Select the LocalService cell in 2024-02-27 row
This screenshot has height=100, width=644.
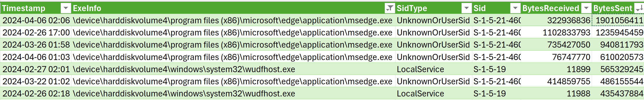click(x=433, y=69)
